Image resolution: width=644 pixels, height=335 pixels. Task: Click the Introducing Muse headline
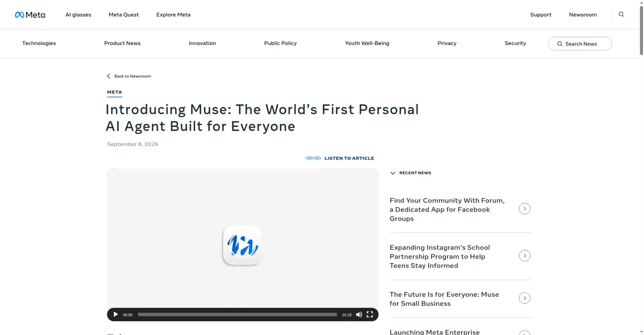(262, 118)
